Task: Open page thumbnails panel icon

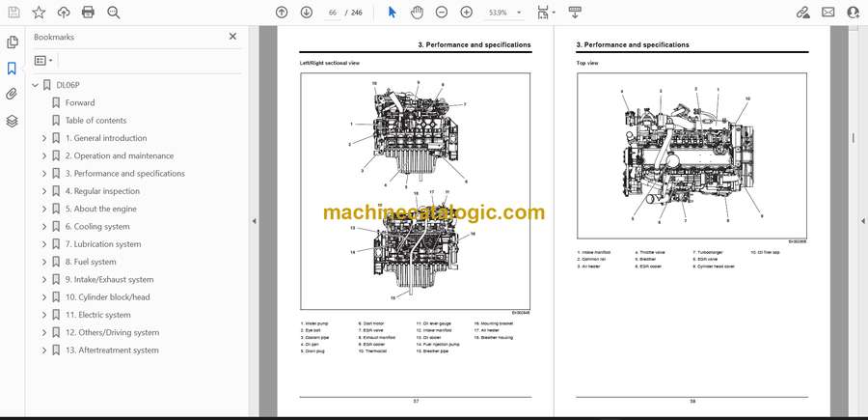Action: tap(13, 42)
